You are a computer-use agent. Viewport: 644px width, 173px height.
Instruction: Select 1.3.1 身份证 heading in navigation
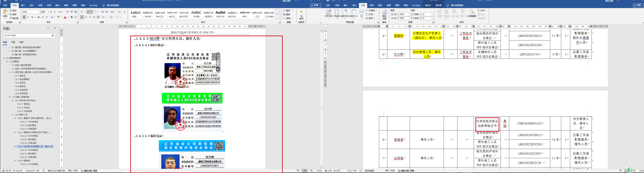[20, 76]
